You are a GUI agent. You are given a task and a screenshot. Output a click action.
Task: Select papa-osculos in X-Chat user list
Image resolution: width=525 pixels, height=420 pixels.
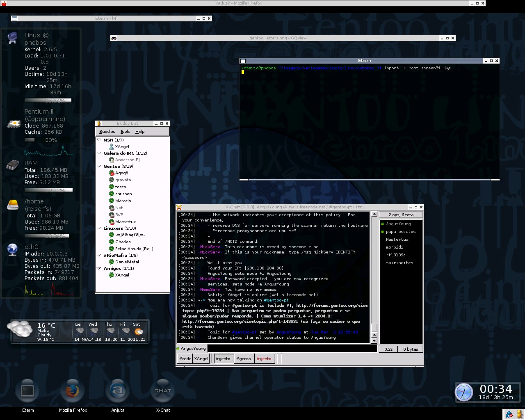[401, 232]
